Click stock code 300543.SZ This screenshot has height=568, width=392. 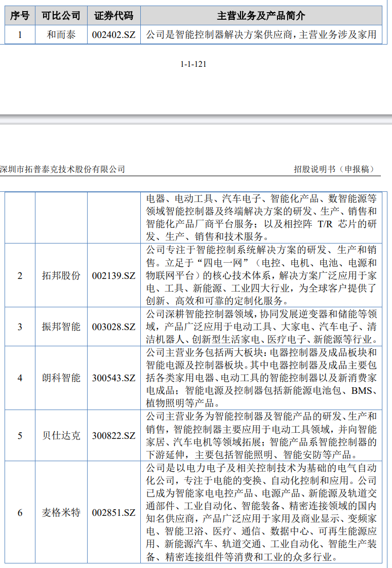113,378
